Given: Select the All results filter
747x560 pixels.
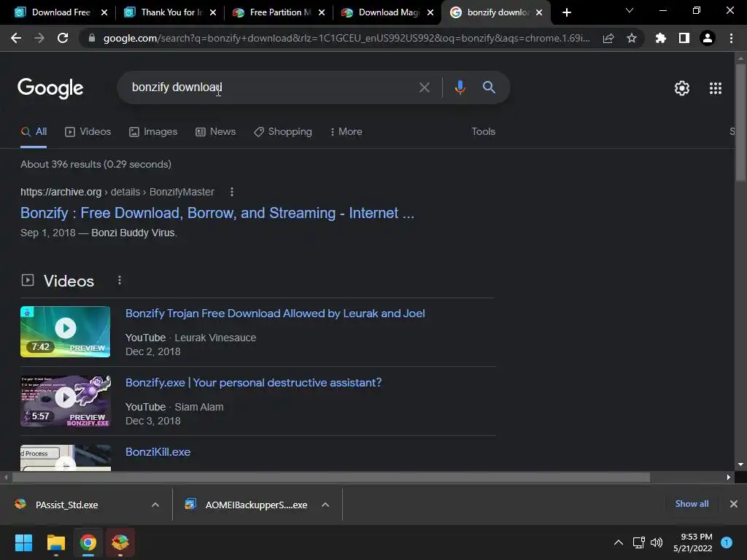Looking at the screenshot, I should point(34,132).
